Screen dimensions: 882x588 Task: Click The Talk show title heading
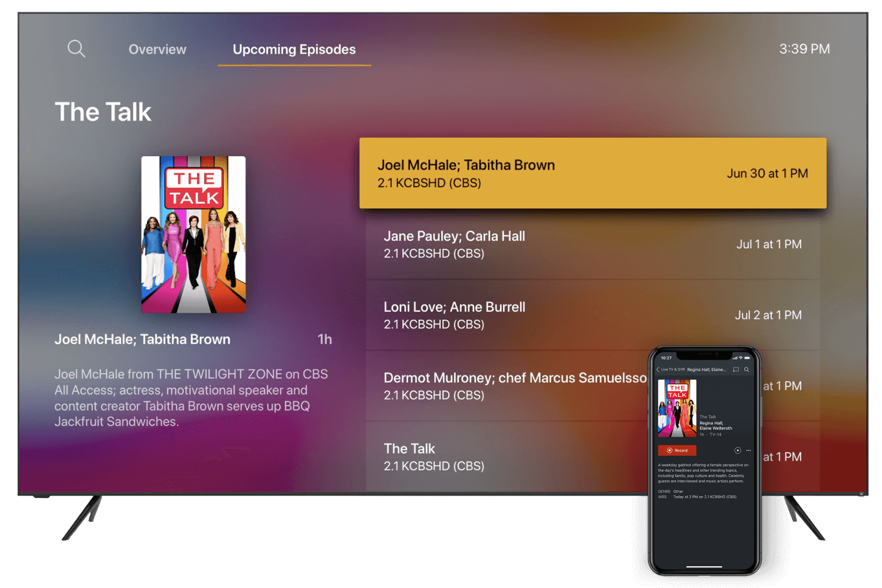point(103,112)
